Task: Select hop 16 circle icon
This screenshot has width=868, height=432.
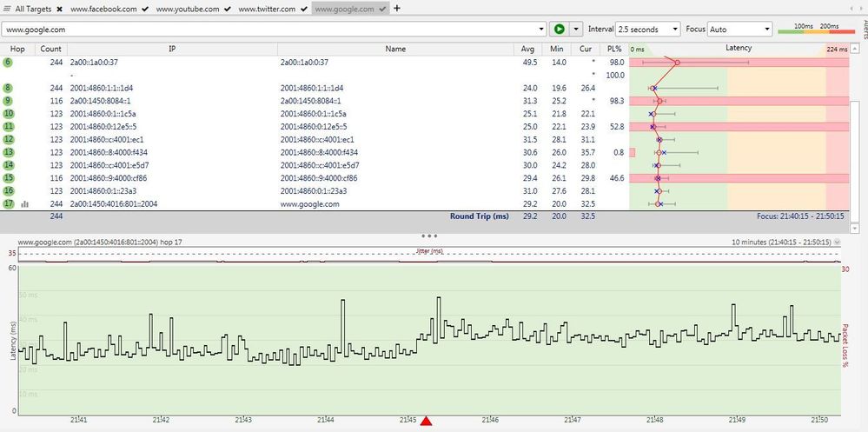Action: tap(9, 190)
